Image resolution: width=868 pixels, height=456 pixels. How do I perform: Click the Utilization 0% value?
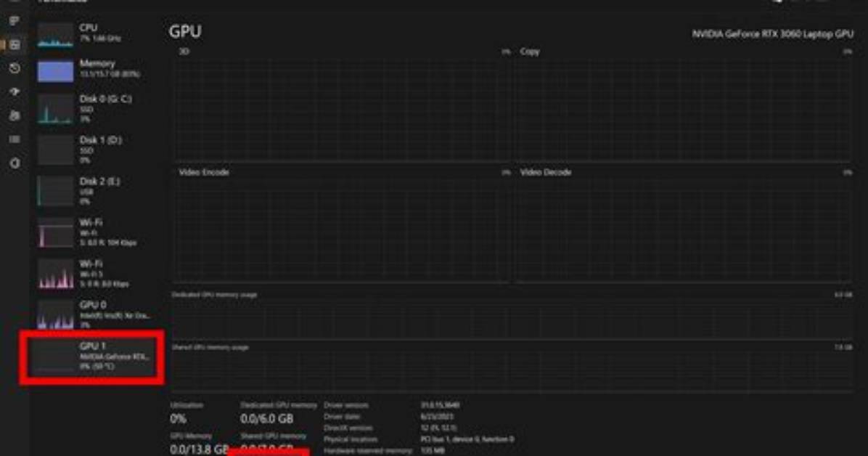pyautogui.click(x=179, y=419)
